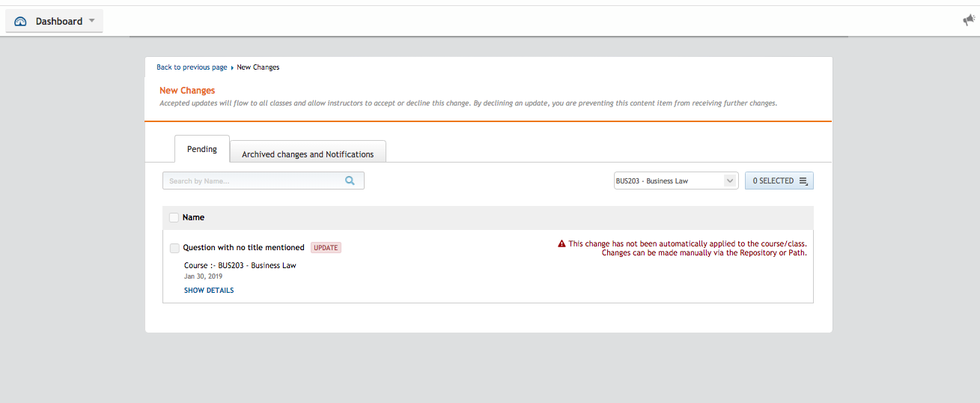980x403 pixels.
Task: Click the UPDATE badge on the question
Action: point(326,248)
